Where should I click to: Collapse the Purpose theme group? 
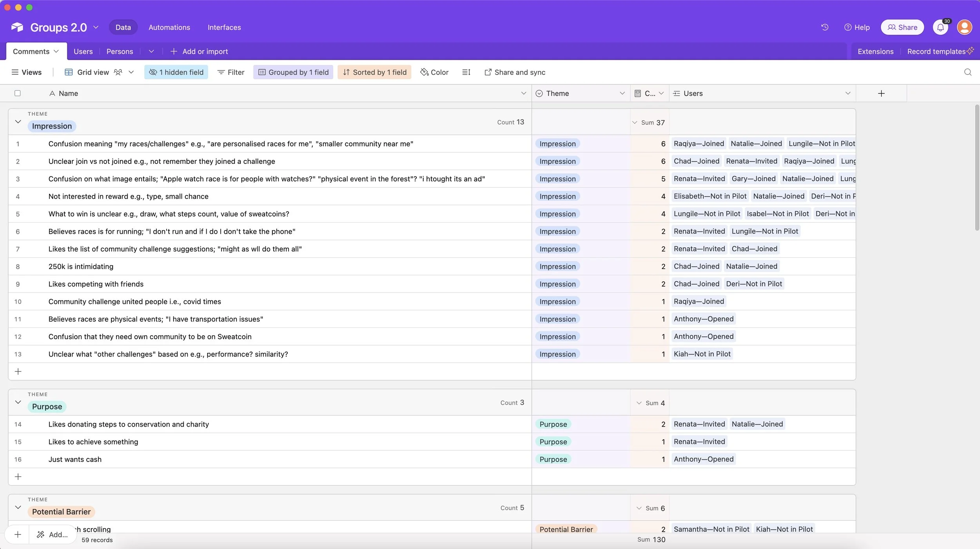tap(18, 402)
